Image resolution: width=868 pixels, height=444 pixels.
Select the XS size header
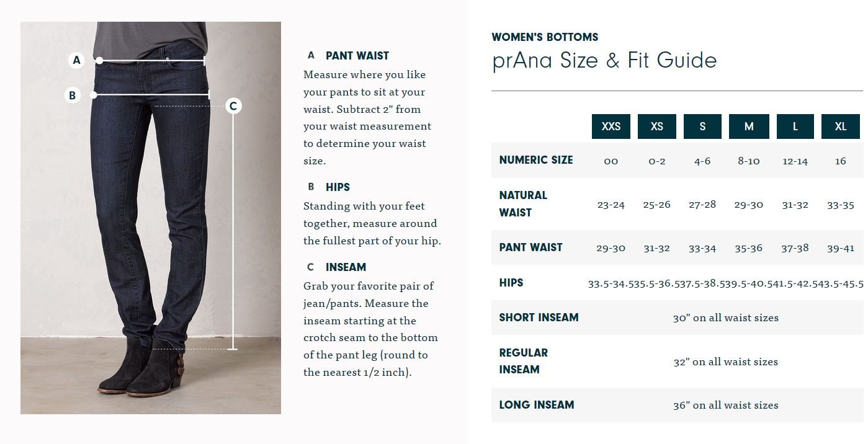pos(656,127)
